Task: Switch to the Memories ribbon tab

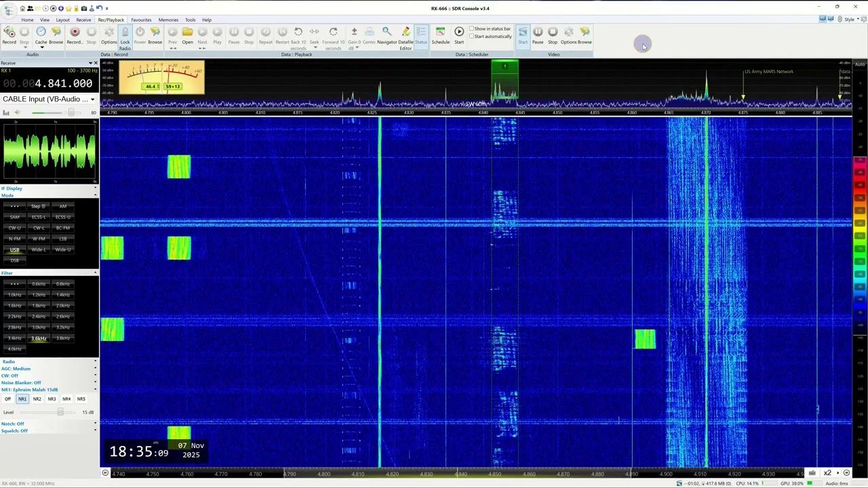Action: coord(168,20)
